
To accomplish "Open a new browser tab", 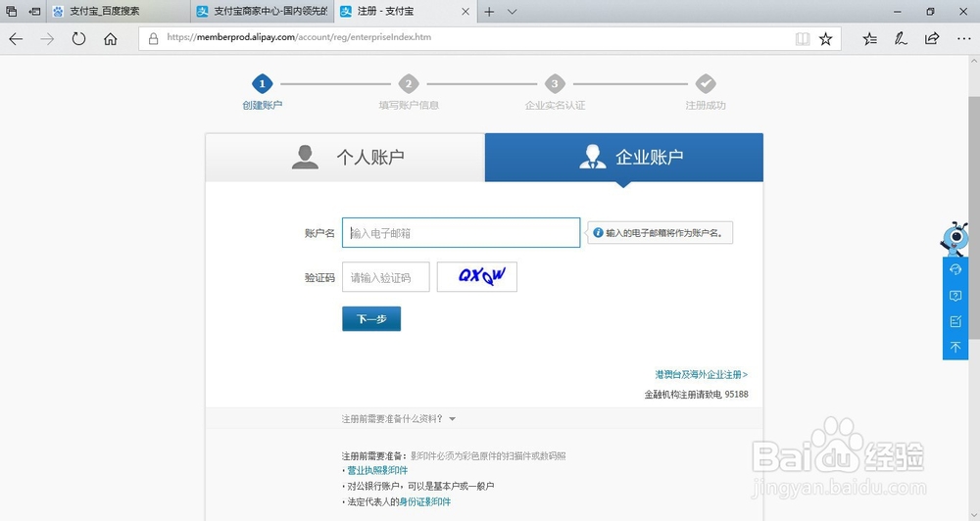I will click(489, 11).
